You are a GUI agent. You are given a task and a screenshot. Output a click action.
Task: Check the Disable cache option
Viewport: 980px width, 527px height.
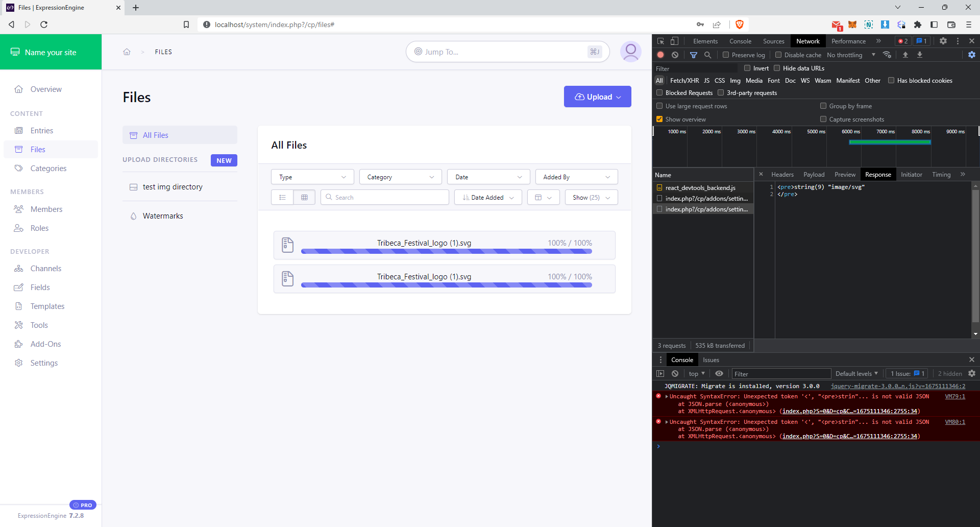(x=778, y=55)
